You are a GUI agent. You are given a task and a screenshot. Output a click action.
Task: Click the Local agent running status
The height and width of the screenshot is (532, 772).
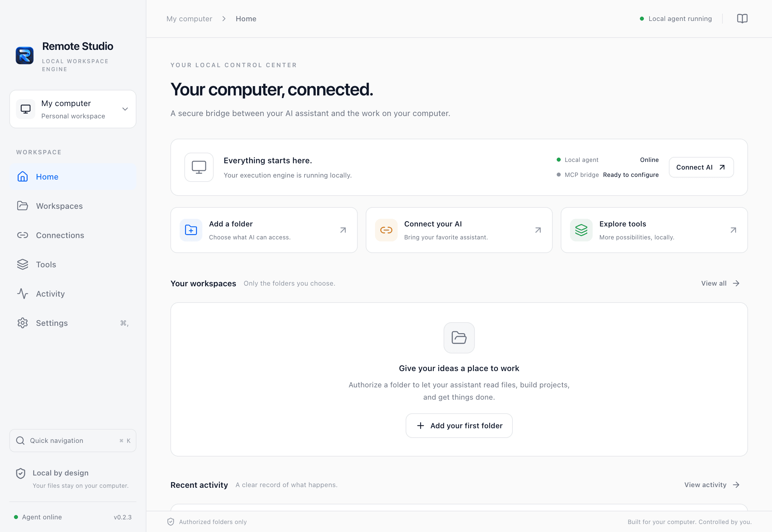point(676,19)
